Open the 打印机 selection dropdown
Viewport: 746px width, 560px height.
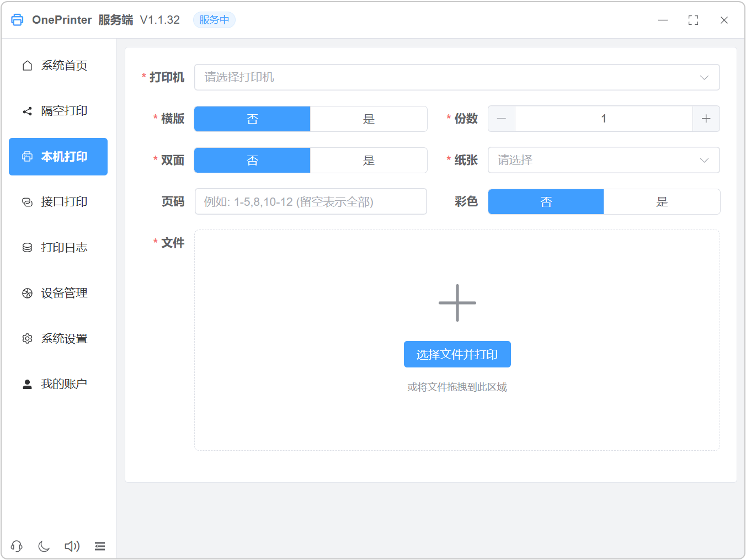(457, 77)
